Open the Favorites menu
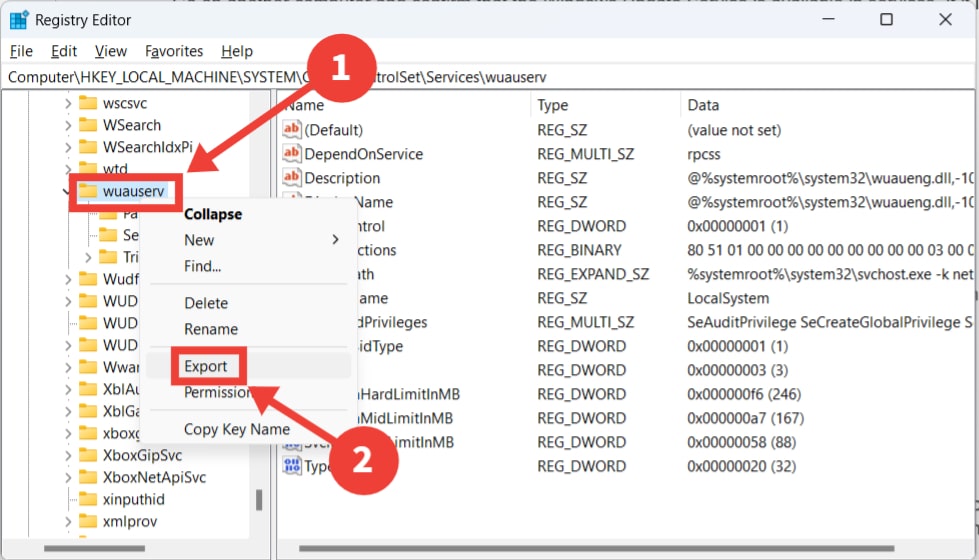Image resolution: width=979 pixels, height=560 pixels. coord(174,51)
